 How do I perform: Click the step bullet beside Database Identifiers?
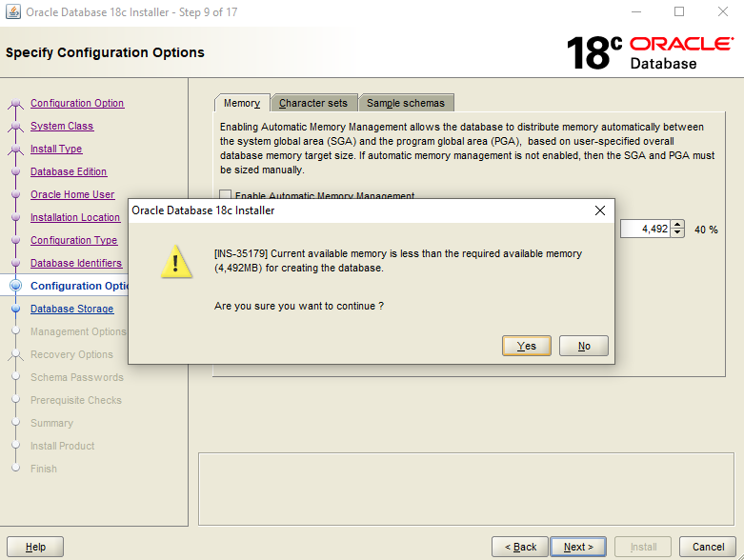point(15,263)
